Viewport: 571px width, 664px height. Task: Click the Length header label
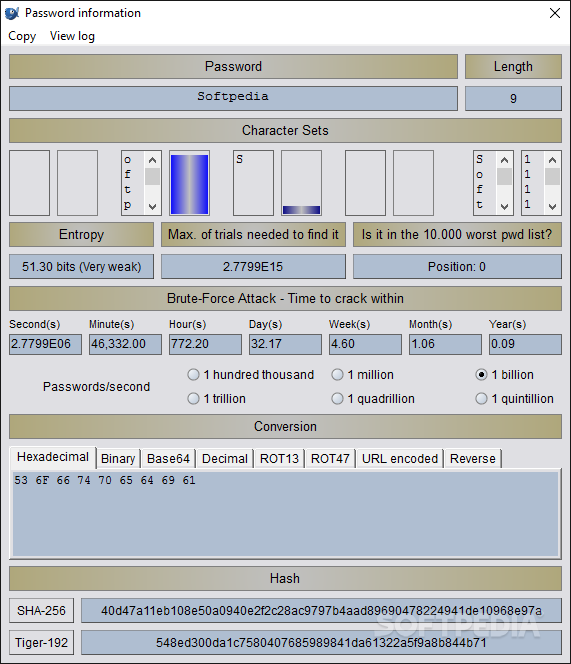tap(513, 66)
